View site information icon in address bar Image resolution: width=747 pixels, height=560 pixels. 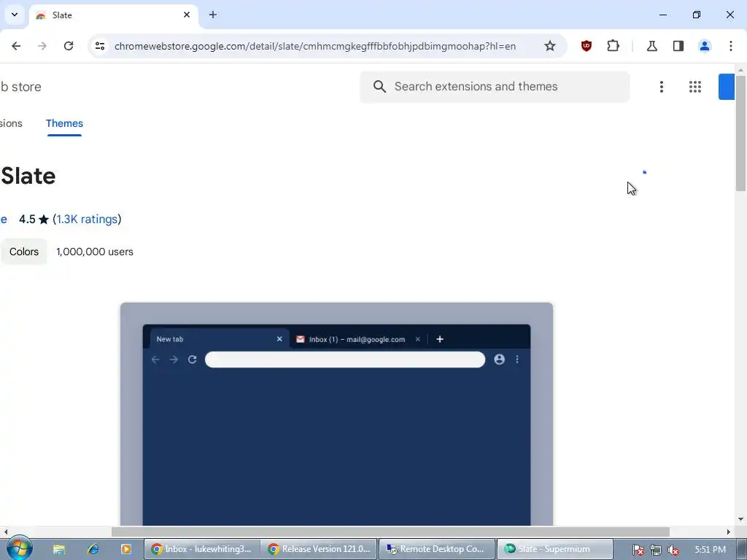[x=100, y=46]
